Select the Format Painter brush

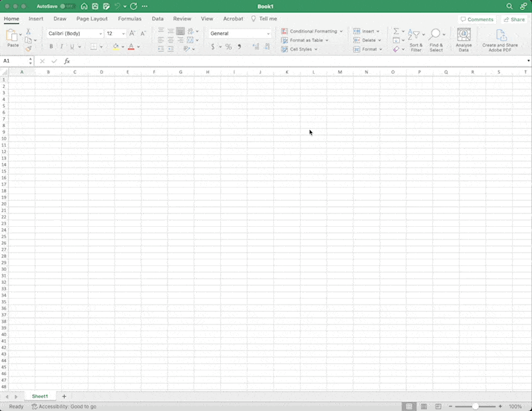click(29, 49)
